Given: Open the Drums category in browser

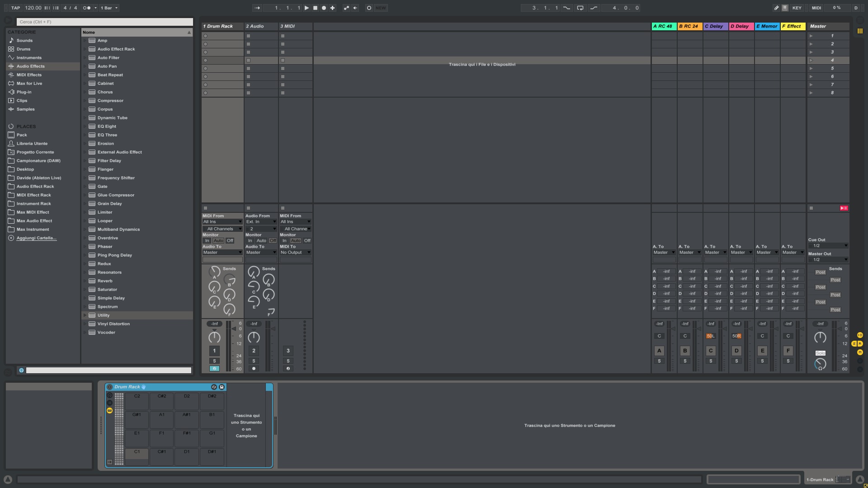Looking at the screenshot, I should (x=24, y=49).
